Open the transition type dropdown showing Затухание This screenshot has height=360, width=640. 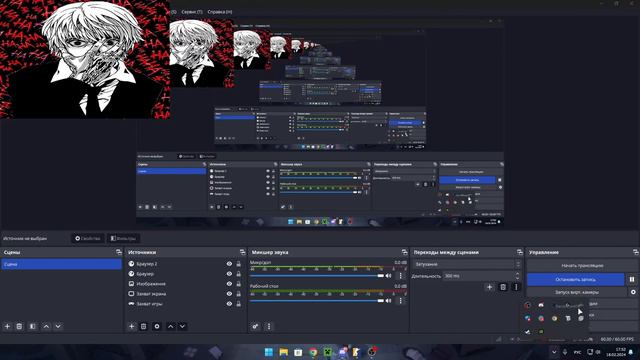(x=467, y=264)
